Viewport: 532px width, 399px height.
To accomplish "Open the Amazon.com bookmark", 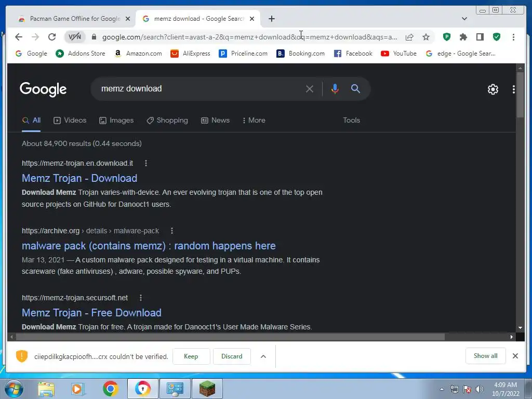I will click(x=138, y=54).
